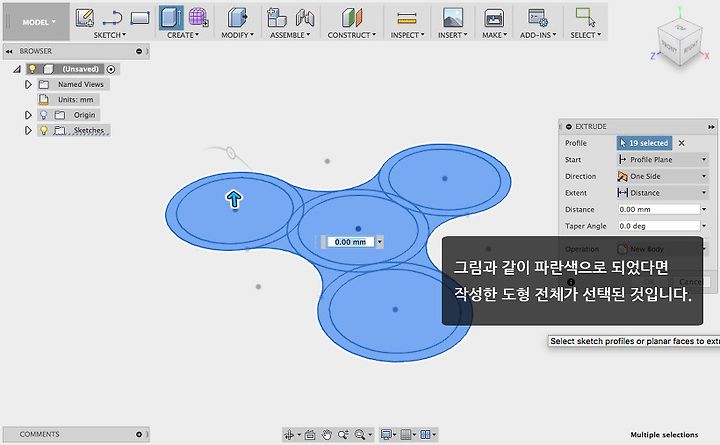Click the Joint assemble icon
Screen dimensions: 720x445
[304, 18]
